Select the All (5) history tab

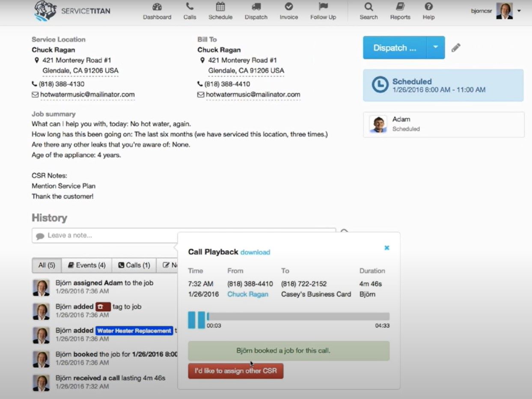(x=47, y=265)
